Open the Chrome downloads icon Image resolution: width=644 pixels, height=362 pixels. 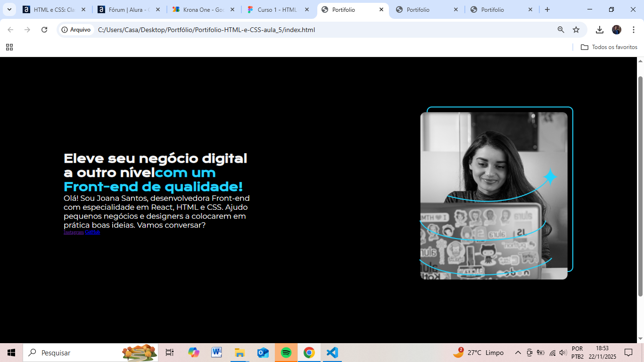600,30
